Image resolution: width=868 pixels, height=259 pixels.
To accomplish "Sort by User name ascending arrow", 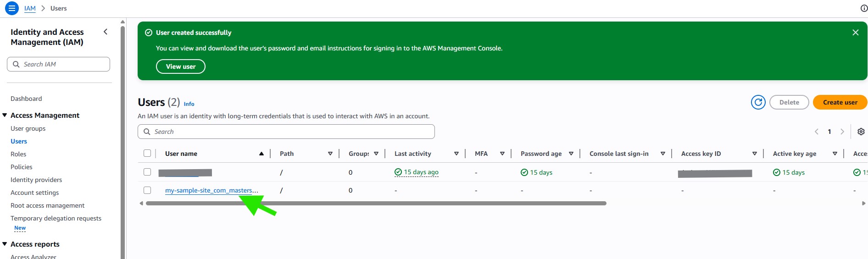I will (261, 154).
